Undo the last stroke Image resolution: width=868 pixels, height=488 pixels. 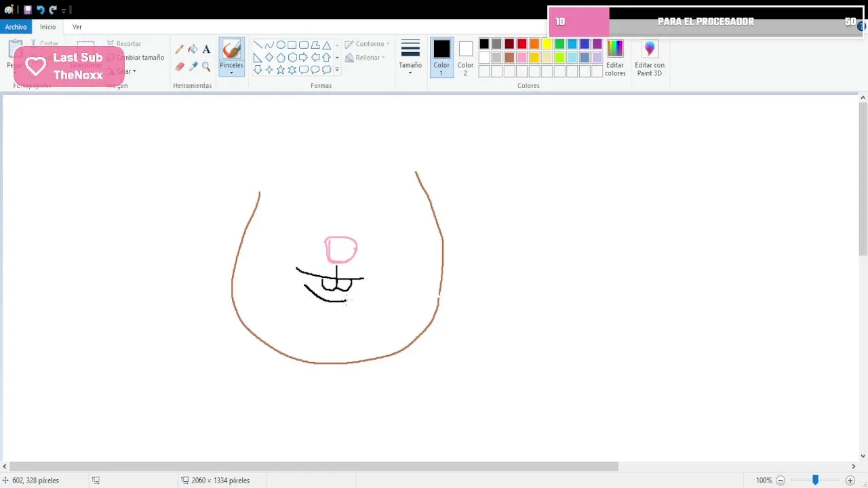[40, 9]
